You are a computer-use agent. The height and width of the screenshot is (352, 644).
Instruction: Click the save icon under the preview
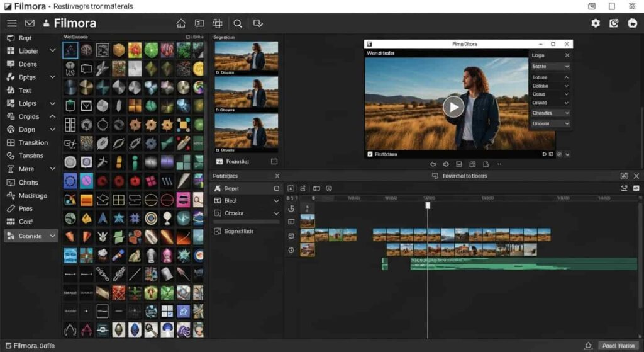coord(459,164)
